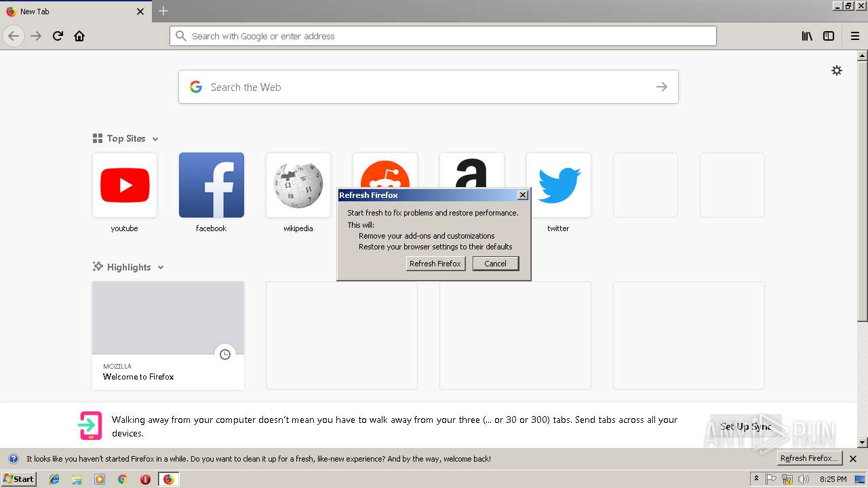868x488 pixels.
Task: Close the New Tab tab
Action: [x=140, y=12]
